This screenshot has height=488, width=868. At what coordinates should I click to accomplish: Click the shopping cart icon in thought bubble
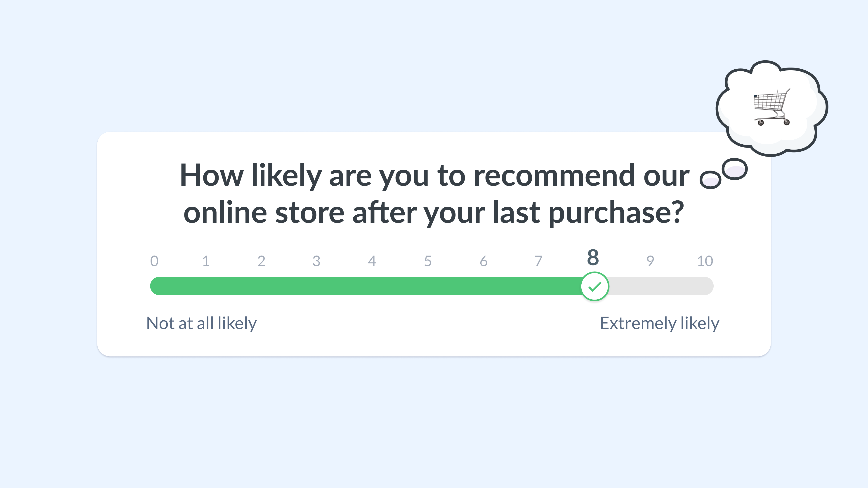tap(772, 107)
